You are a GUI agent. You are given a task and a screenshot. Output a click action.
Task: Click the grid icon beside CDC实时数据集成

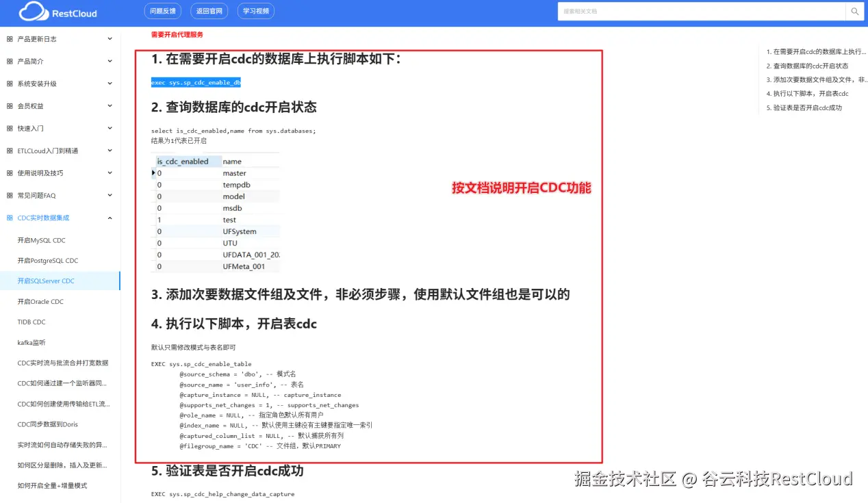click(10, 218)
